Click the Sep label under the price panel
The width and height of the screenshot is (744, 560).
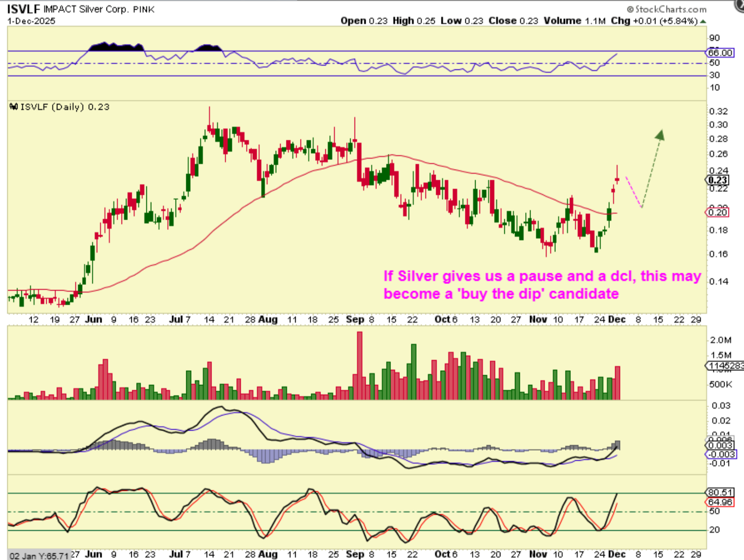(x=355, y=319)
